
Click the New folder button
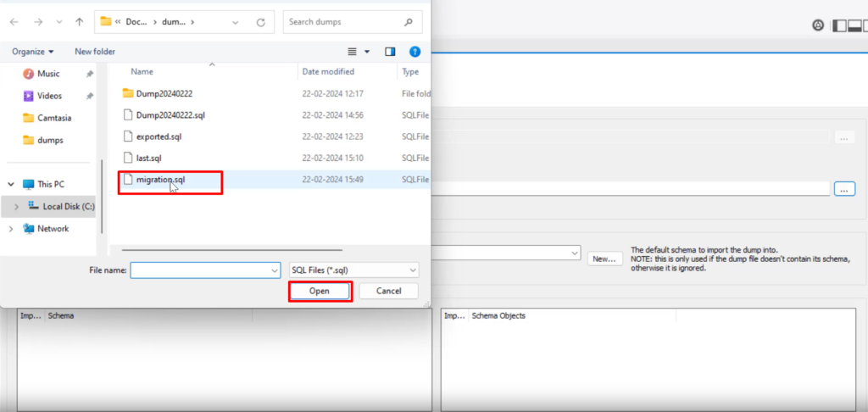coord(95,52)
